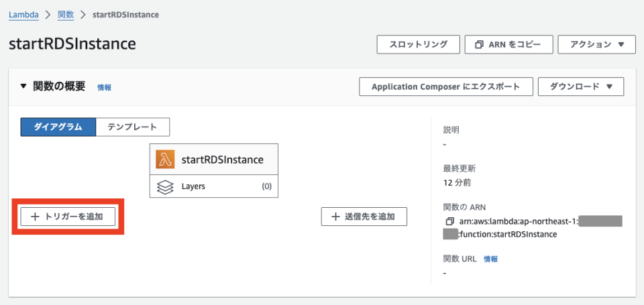Open the Lambda breadcrumb link
The height and width of the screenshot is (305, 644).
tap(23, 14)
